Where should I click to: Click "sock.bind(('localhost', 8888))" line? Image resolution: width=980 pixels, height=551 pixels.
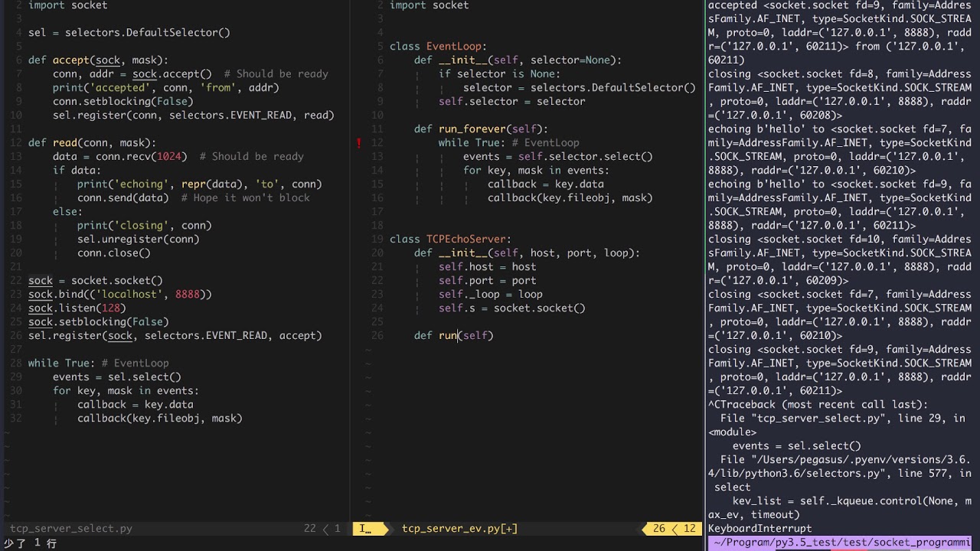click(x=120, y=295)
